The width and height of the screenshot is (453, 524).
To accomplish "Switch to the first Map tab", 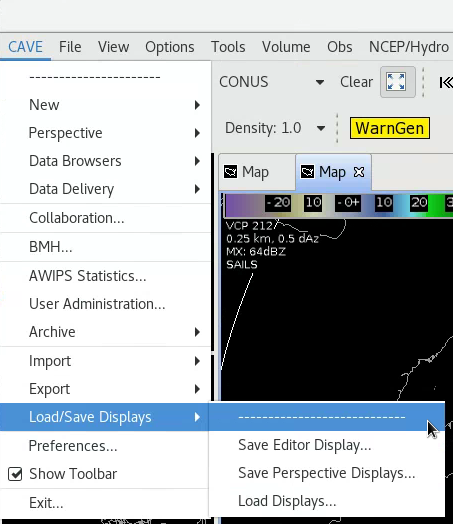I will coord(257,172).
